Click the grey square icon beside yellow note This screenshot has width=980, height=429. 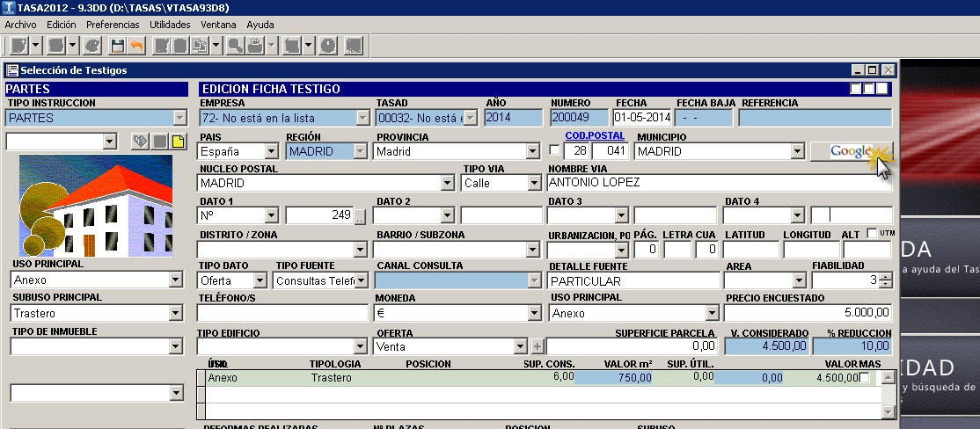[160, 142]
